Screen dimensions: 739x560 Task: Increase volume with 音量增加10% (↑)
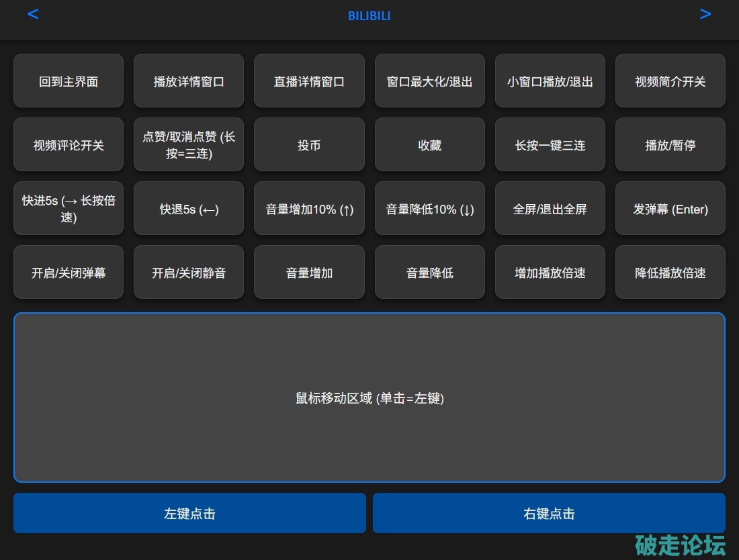pos(309,209)
